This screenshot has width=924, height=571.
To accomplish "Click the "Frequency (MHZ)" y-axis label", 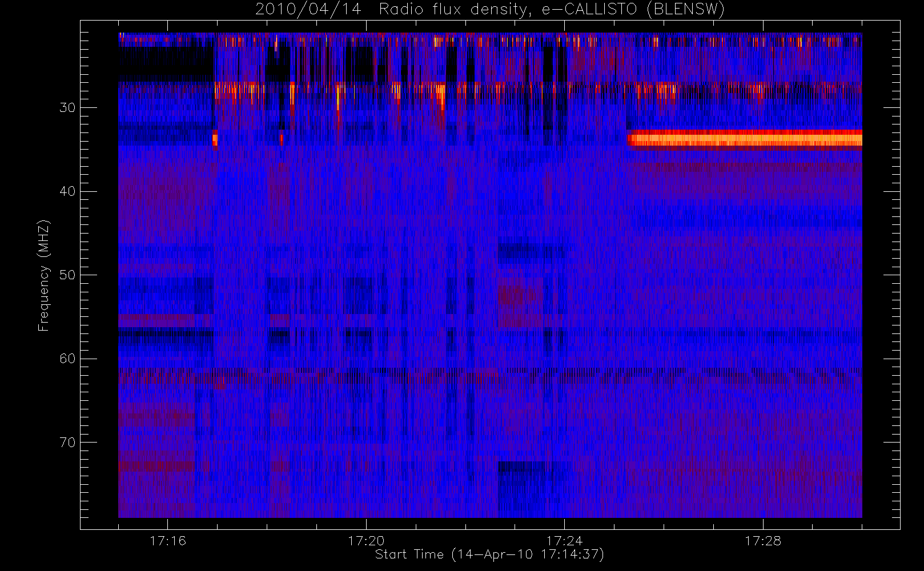I will coord(44,275).
